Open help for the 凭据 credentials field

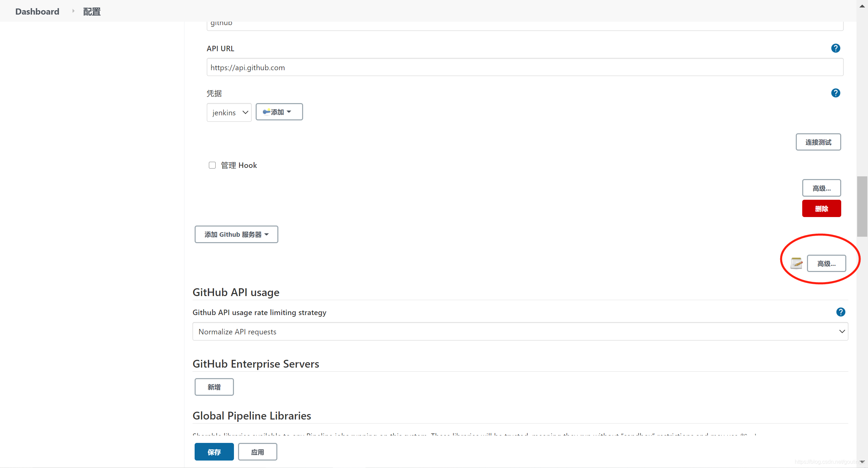pos(835,93)
